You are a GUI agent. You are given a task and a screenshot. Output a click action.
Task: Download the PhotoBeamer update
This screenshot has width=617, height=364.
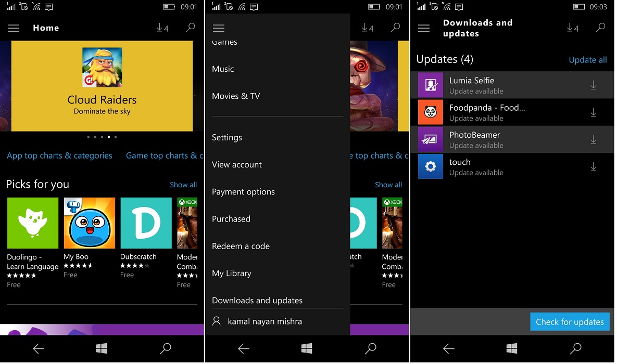pos(593,139)
